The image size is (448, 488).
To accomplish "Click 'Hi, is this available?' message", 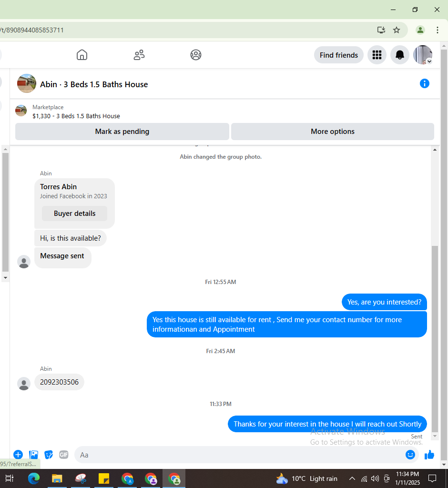I will 71,238.
